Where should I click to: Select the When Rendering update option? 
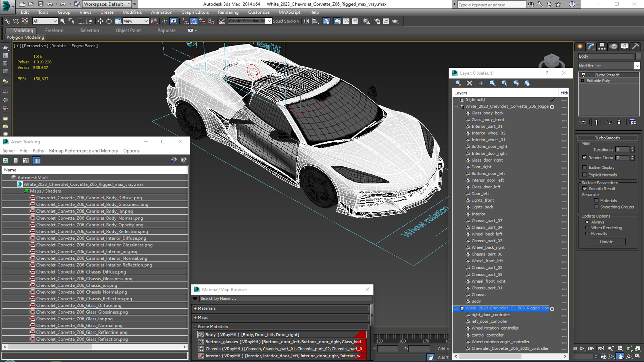587,227
